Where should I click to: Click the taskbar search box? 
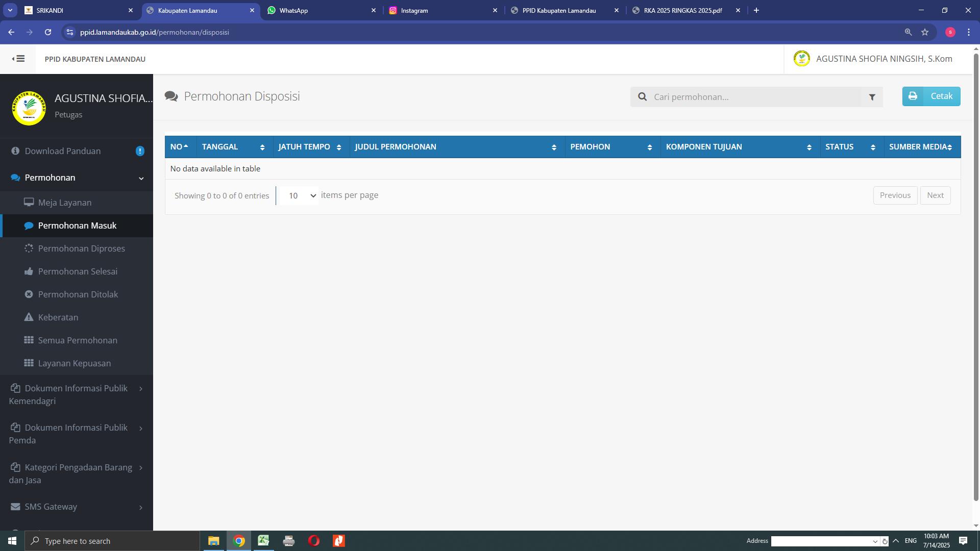112,541
